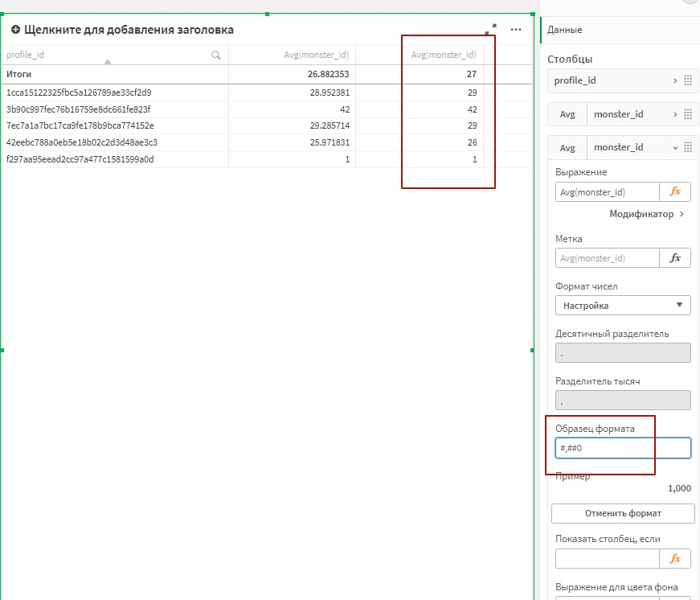700x600 pixels.
Task: Click the Метка input field
Action: (x=607, y=258)
